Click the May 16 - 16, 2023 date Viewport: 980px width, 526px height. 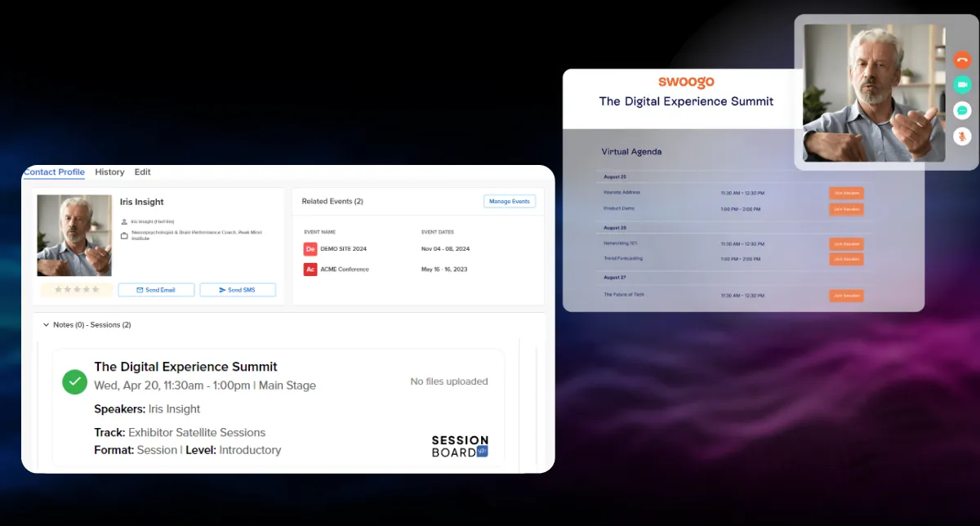click(445, 270)
